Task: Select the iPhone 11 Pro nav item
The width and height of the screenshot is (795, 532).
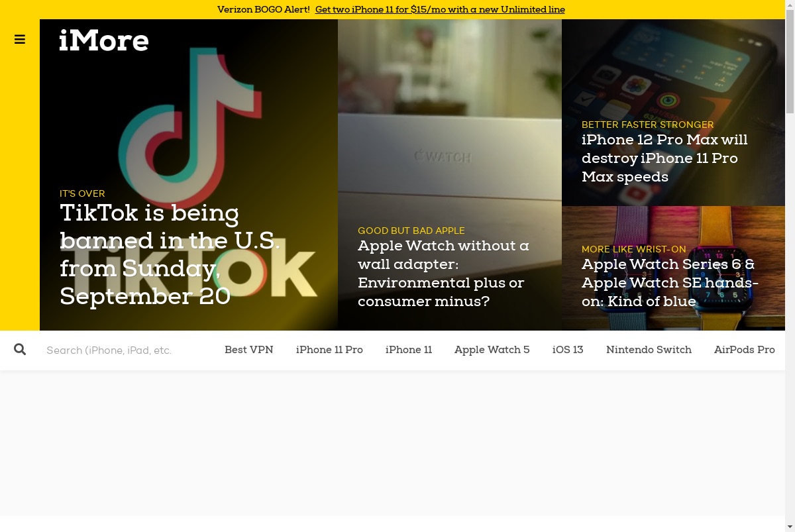Action: (x=329, y=350)
